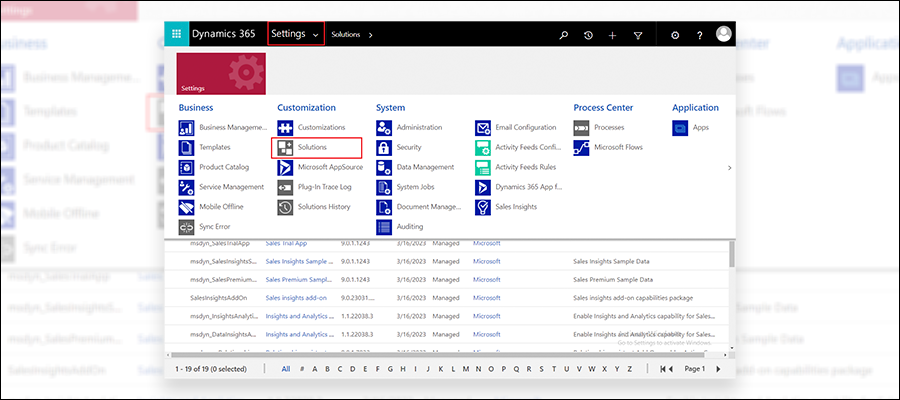
Task: Open Dynamics 365 App for Outlook item
Action: tap(528, 187)
